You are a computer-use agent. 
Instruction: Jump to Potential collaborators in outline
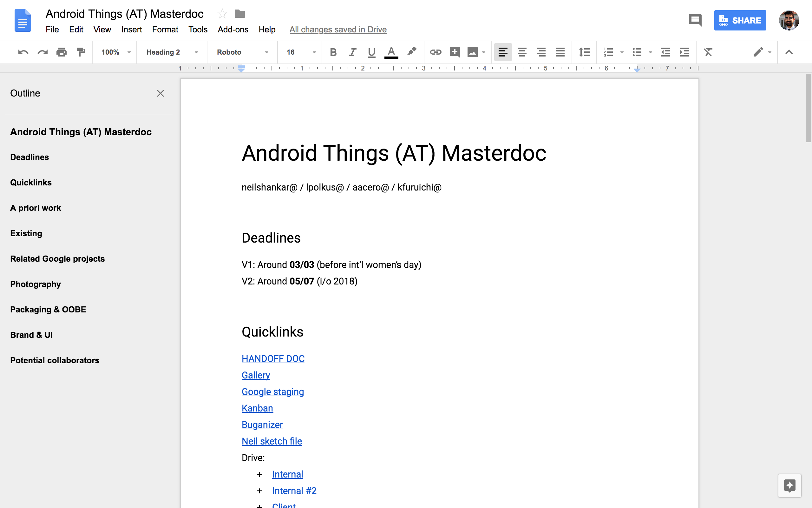pos(55,360)
